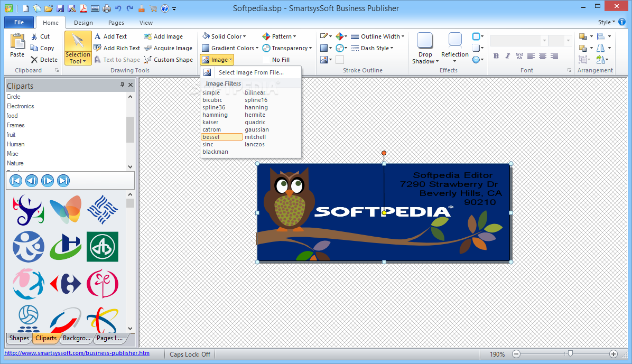Select the Nature clipart category
This screenshot has height=364, width=632.
click(x=15, y=163)
